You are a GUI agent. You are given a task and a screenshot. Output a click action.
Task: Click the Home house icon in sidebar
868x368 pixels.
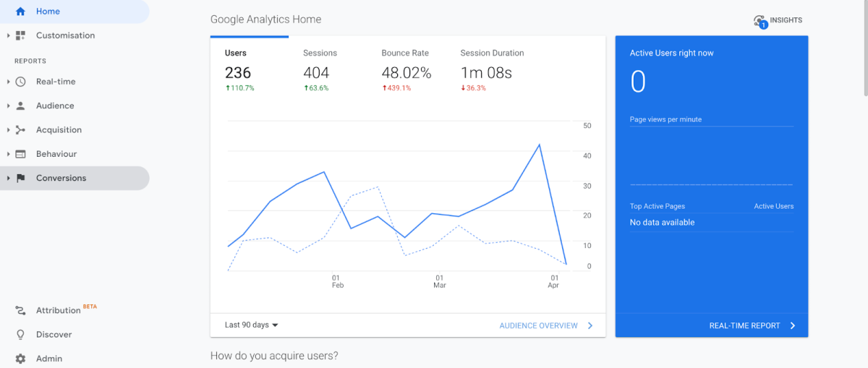[20, 12]
